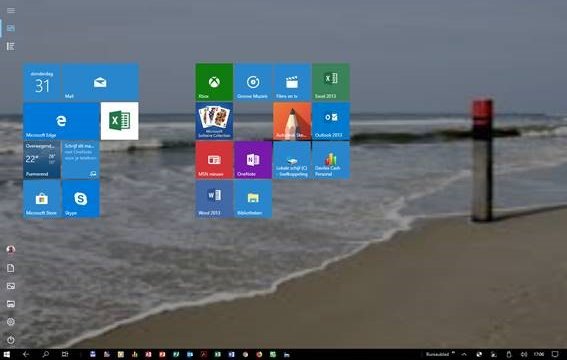567x360 pixels.
Task: Click the Windows Start button
Action: pos(7,354)
